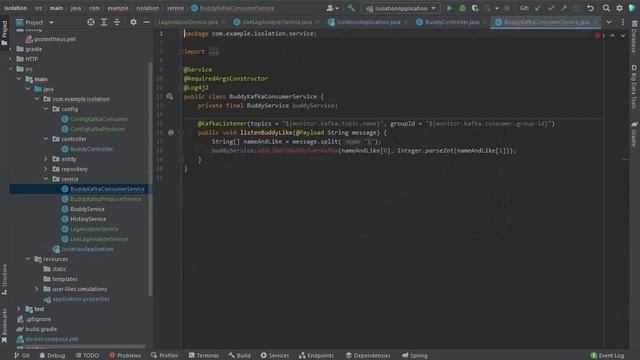
Task: Switch to LagAnalyzerService.java tab
Action: (188, 22)
